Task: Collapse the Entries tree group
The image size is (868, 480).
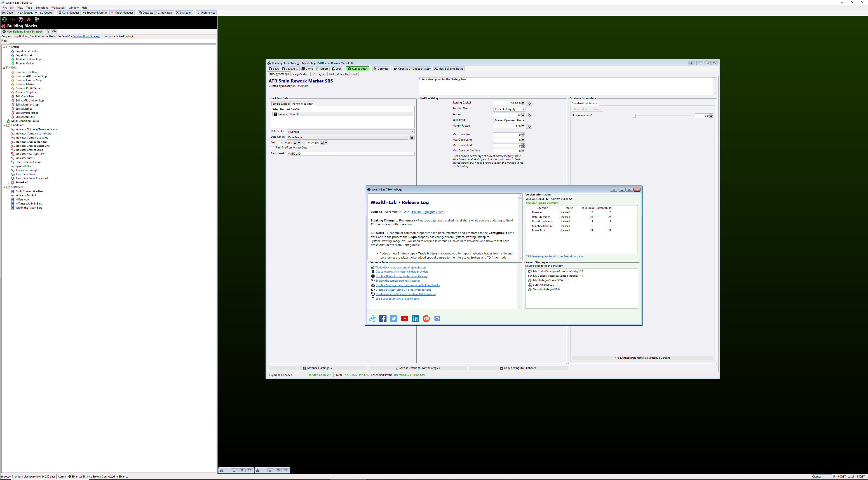Action: (x=4, y=47)
